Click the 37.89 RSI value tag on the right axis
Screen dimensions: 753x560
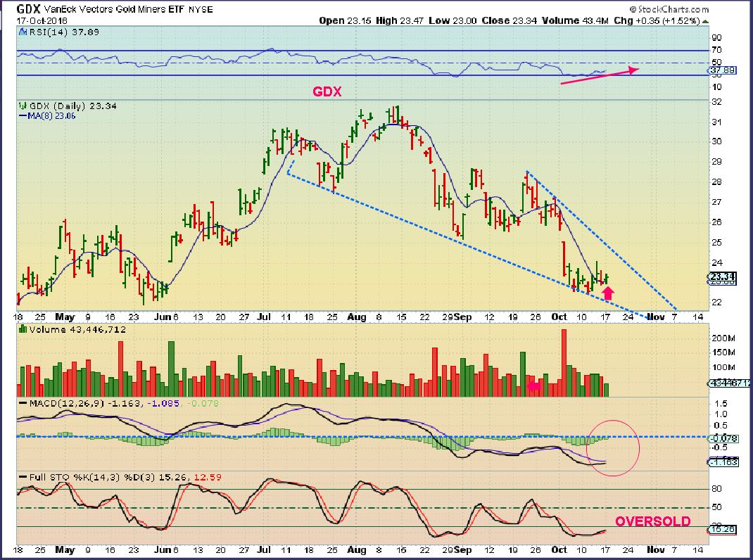tap(722, 70)
